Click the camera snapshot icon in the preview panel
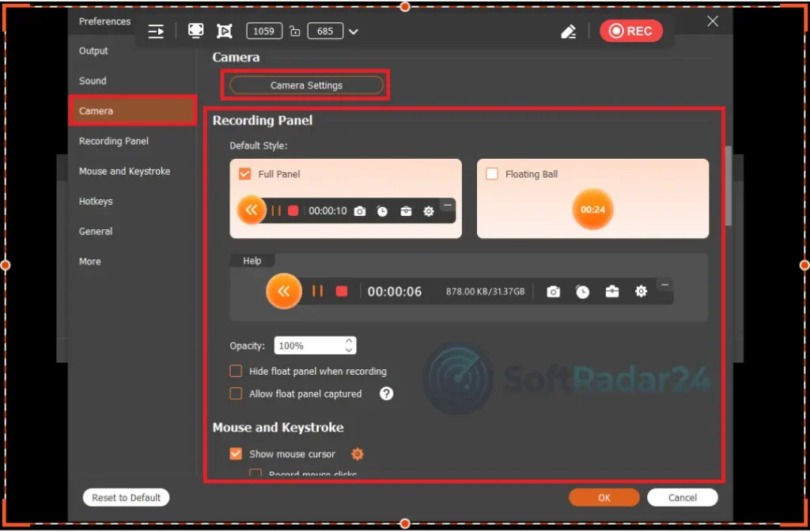 click(x=361, y=211)
